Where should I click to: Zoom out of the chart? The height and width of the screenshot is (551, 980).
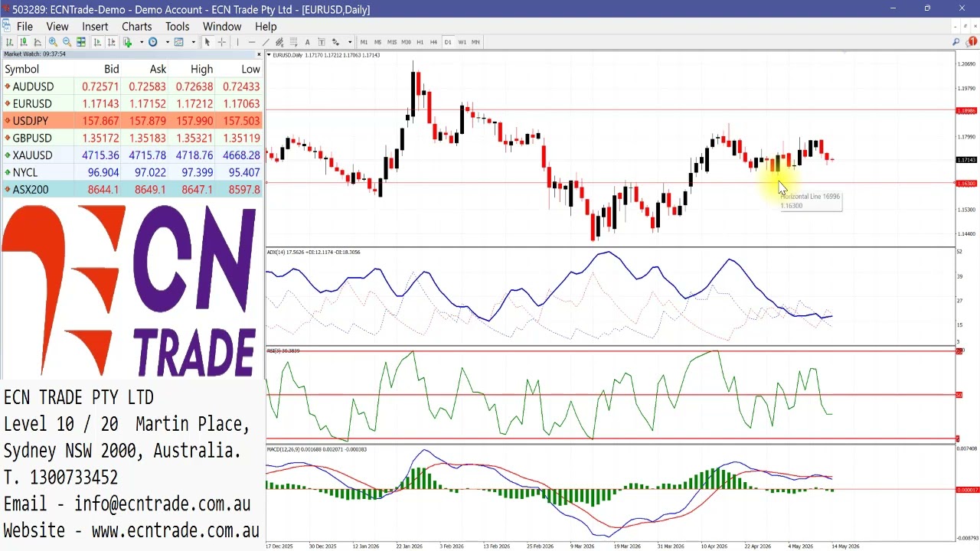coord(67,42)
